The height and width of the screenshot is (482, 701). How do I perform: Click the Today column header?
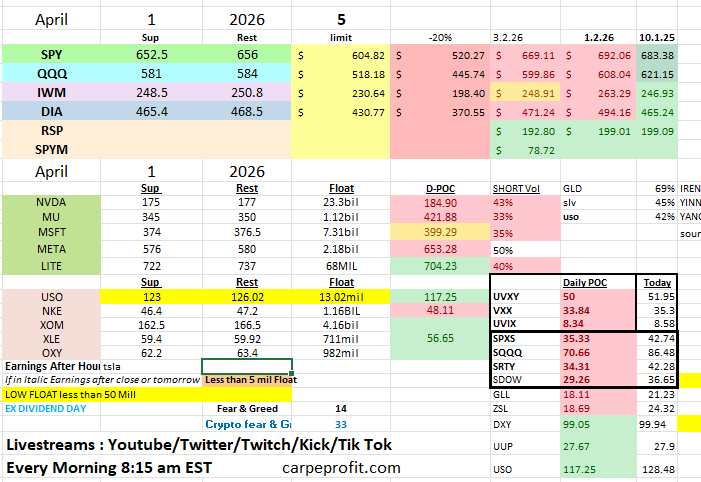coord(657,283)
